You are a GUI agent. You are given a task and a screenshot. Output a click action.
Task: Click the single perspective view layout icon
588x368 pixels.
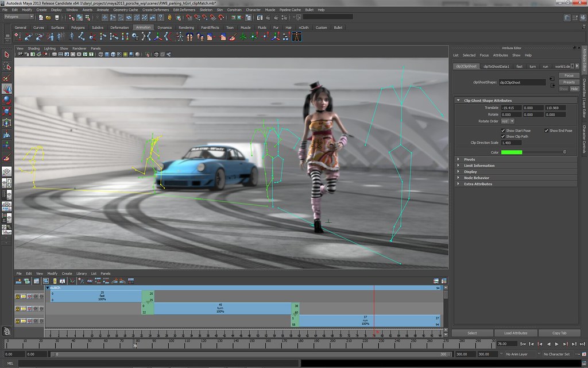coord(7,171)
